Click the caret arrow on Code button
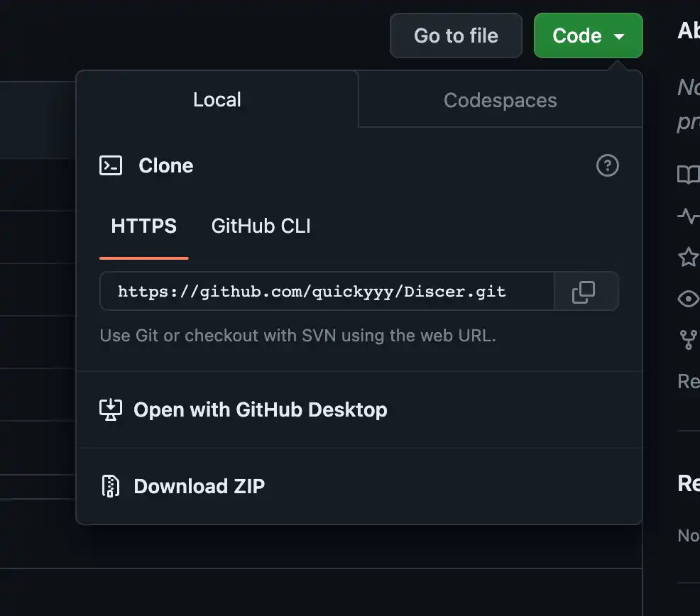The height and width of the screenshot is (616, 700). (619, 36)
